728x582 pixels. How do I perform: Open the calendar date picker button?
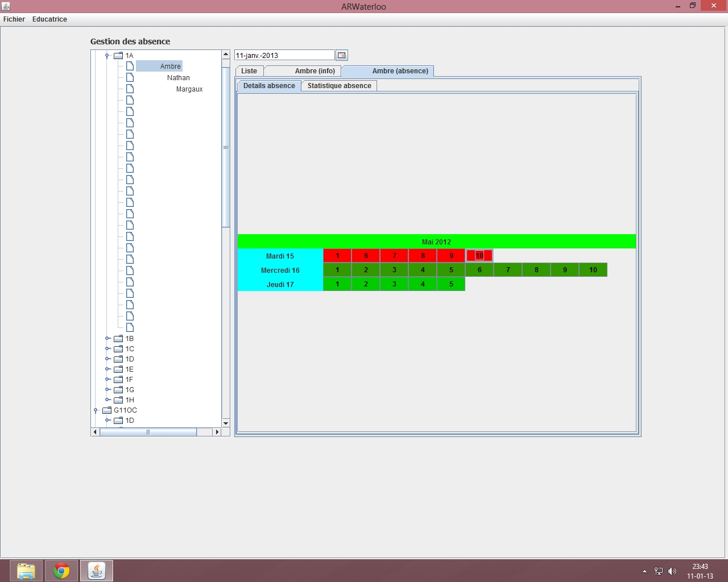(x=341, y=55)
